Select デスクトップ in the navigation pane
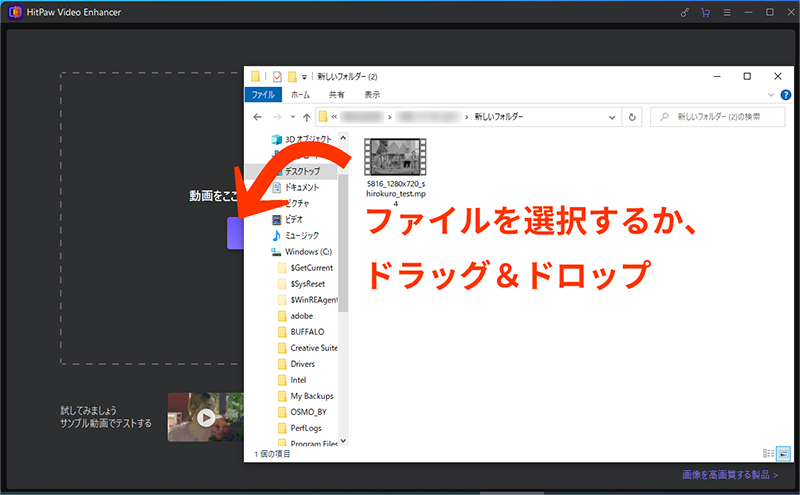800x495 pixels. tap(302, 171)
